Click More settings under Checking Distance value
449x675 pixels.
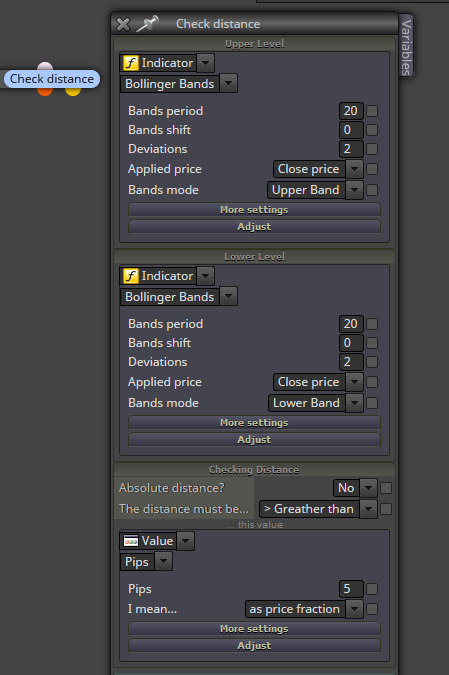(x=254, y=629)
